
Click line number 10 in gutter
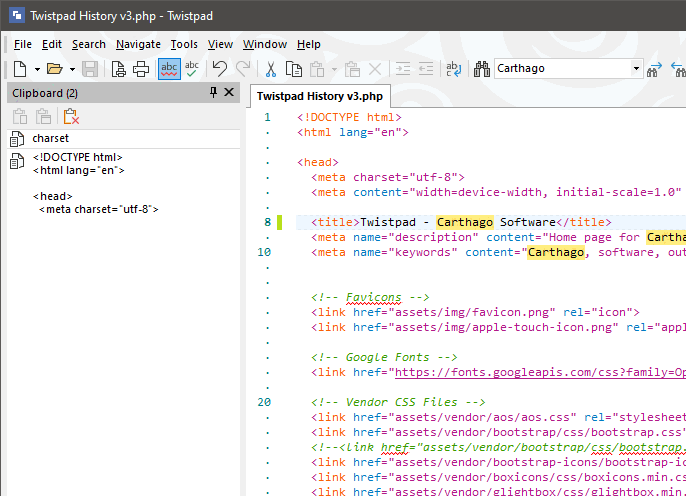click(264, 252)
